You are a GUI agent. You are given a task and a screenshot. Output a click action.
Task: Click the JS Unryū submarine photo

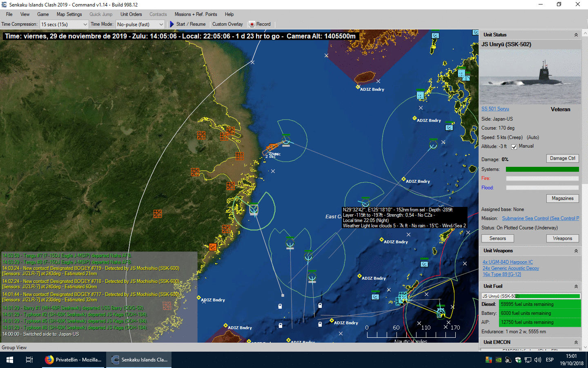530,77
